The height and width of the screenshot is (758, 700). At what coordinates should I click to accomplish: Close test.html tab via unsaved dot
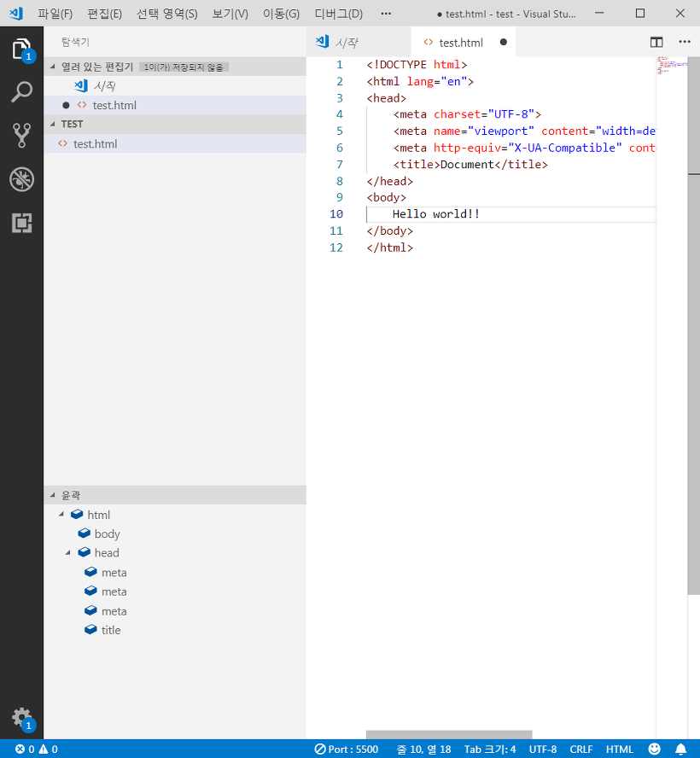(504, 42)
